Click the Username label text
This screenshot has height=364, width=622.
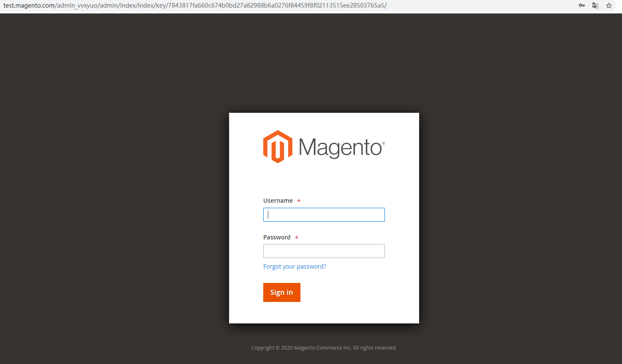click(x=278, y=201)
